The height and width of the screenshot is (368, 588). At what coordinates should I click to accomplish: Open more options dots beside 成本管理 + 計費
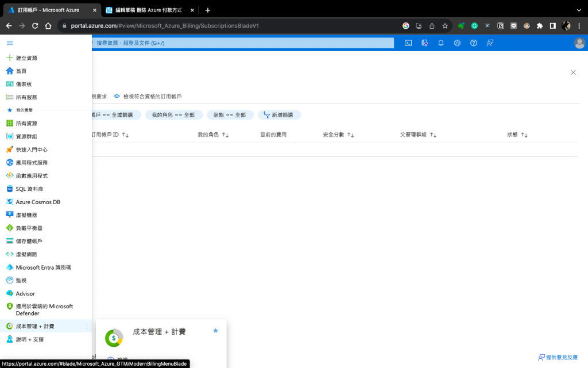pos(87,326)
